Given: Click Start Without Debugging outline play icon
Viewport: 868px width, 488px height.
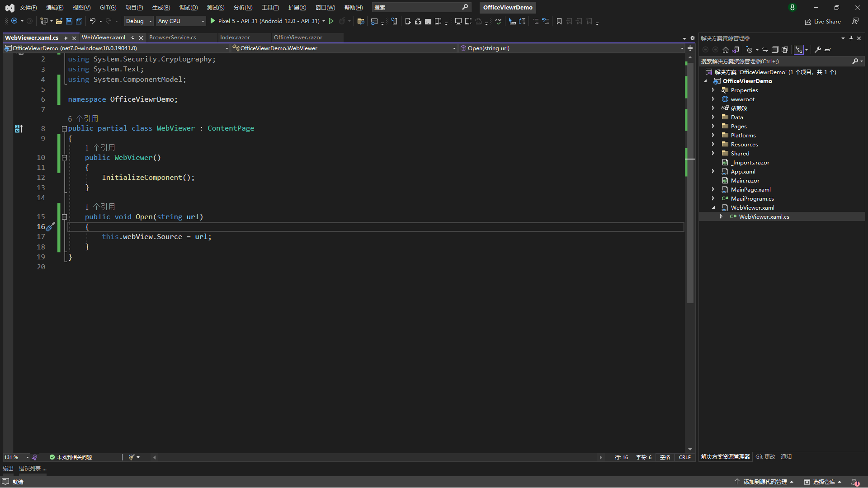Looking at the screenshot, I should pos(331,21).
